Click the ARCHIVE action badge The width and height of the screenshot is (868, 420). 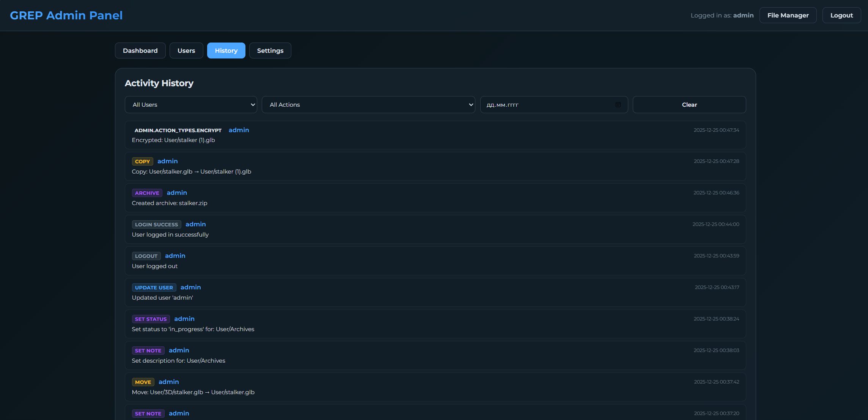147,193
